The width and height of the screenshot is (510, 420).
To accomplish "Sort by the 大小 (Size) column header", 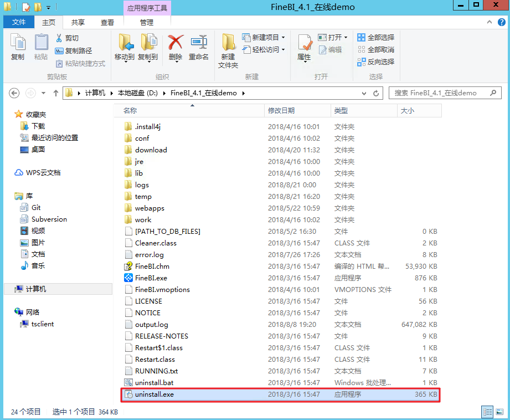I will tap(420, 111).
